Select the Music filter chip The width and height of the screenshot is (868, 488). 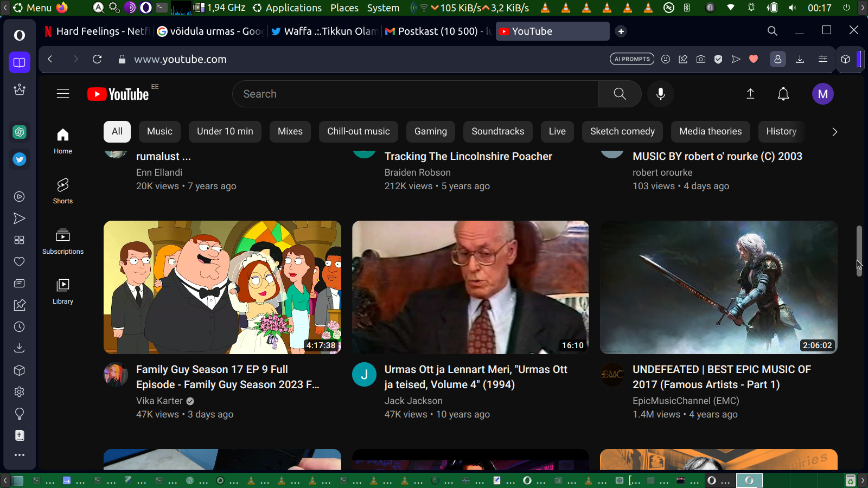(x=159, y=131)
